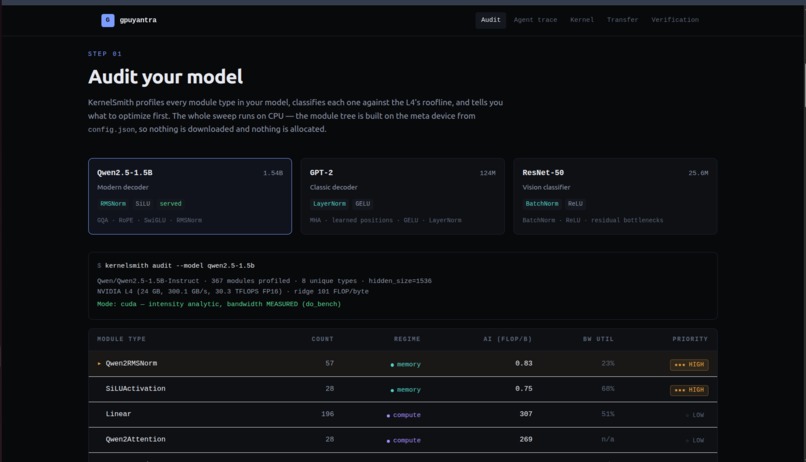Click the LayerNorm tag on GPT-2 card
This screenshot has width=806, height=462.
tap(329, 204)
